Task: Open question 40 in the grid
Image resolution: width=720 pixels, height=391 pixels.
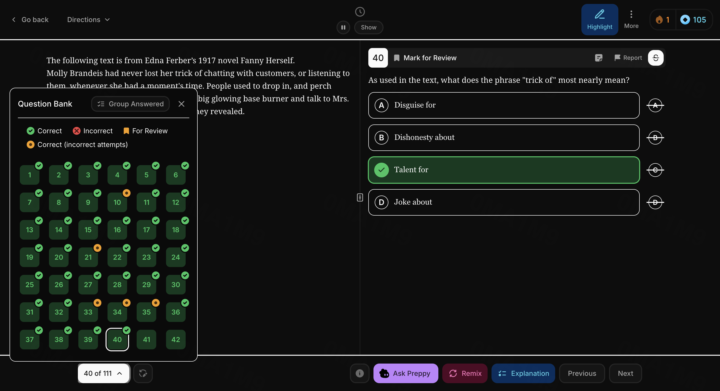Action: pyautogui.click(x=118, y=340)
